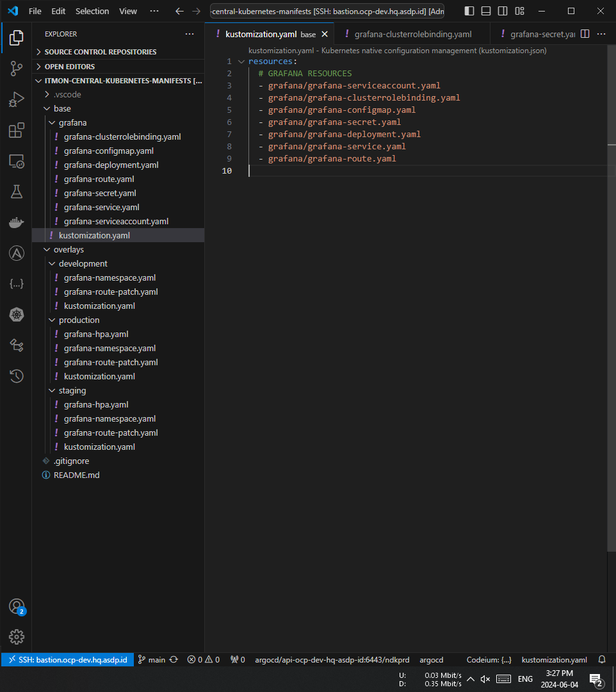Open the Ansible view icon
The height and width of the screenshot is (692, 616).
tap(16, 253)
